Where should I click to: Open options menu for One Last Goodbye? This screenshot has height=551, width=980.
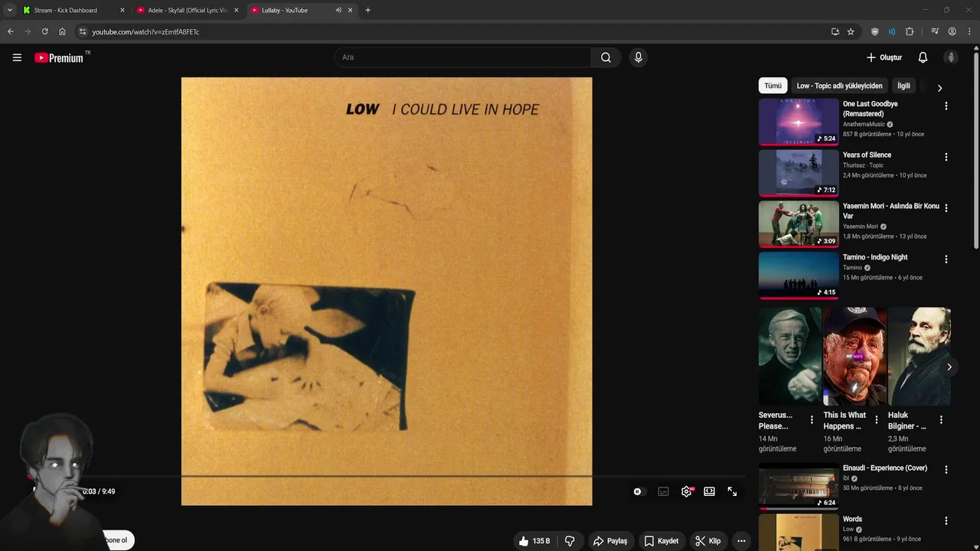pyautogui.click(x=946, y=106)
